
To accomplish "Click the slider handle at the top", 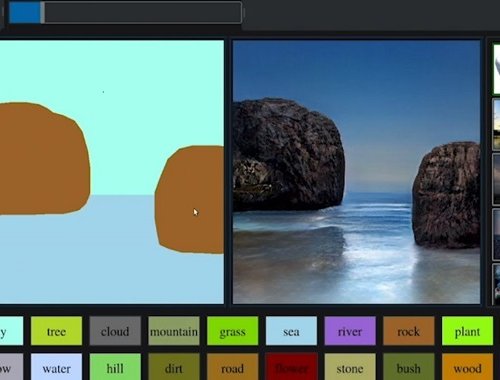I will click(42, 13).
